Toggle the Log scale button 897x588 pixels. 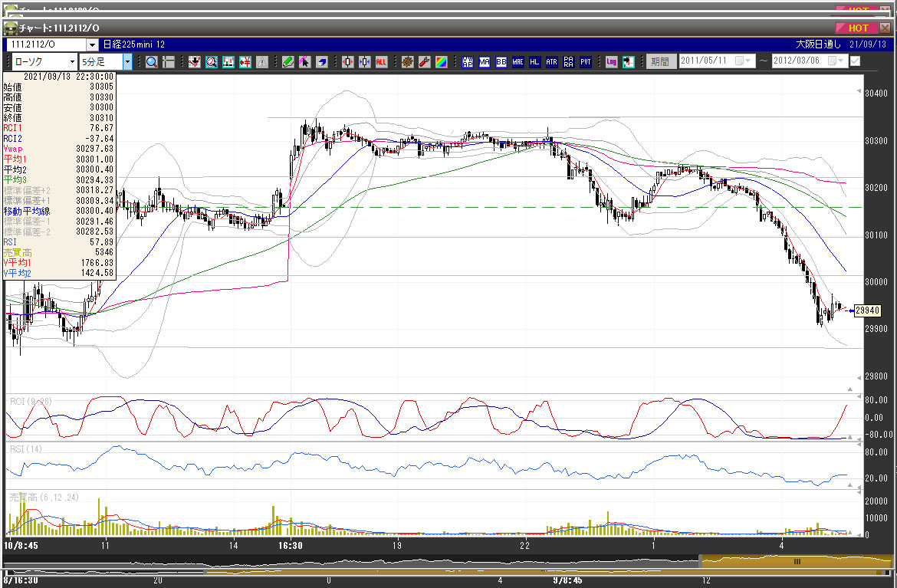611,61
